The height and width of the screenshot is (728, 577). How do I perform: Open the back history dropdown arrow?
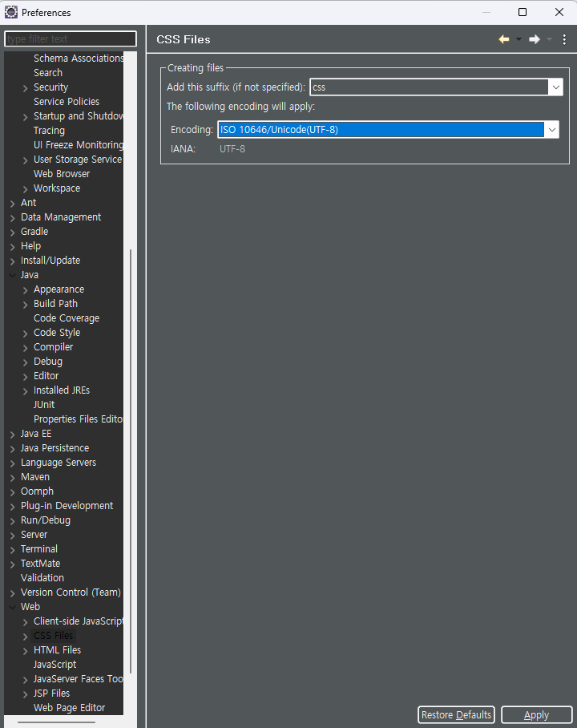519,39
